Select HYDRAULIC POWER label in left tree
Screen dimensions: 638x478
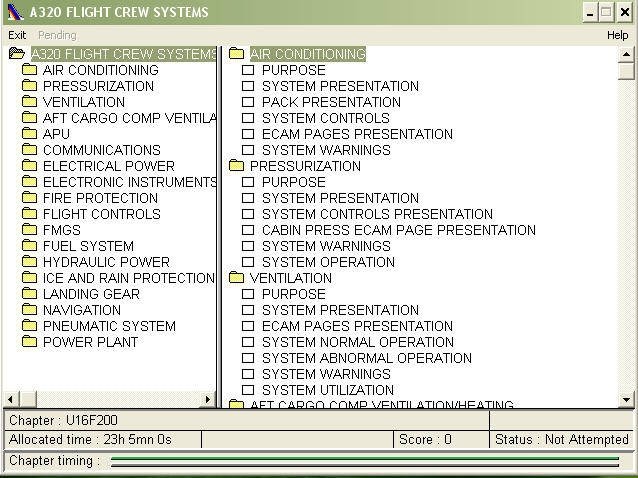tap(106, 262)
